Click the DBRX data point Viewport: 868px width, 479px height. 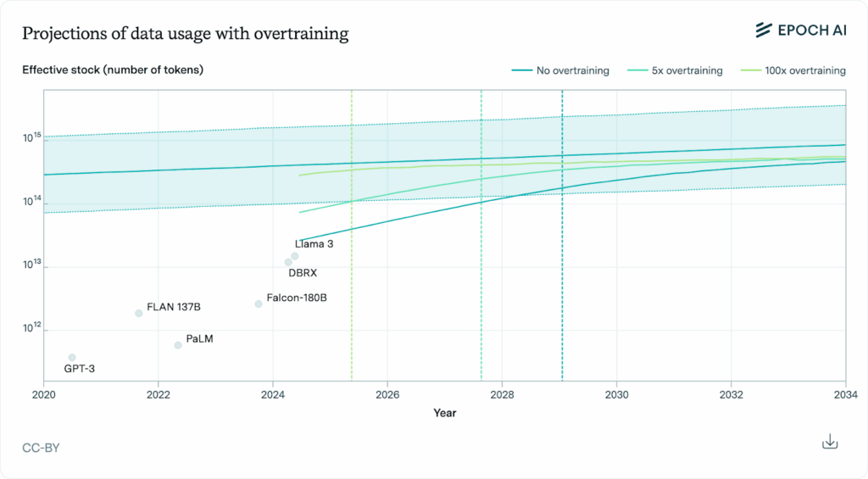pos(288,262)
